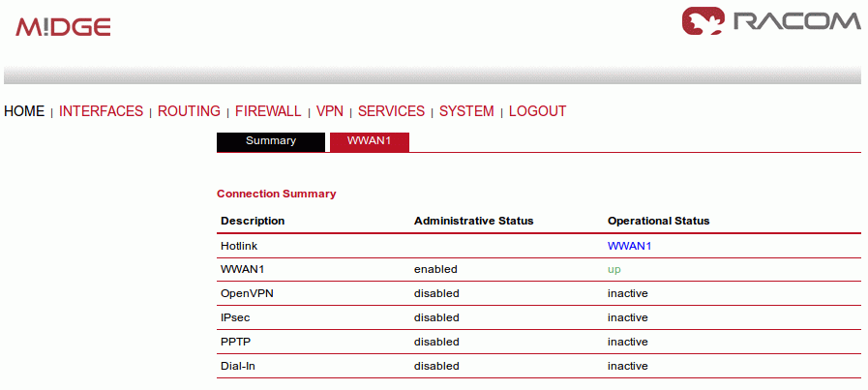
Task: Click inactive status in OpenVPN row
Action: point(628,293)
